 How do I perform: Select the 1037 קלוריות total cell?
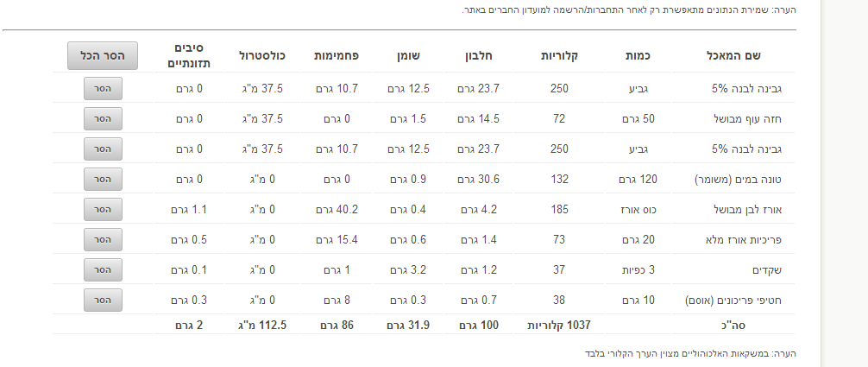tap(559, 326)
